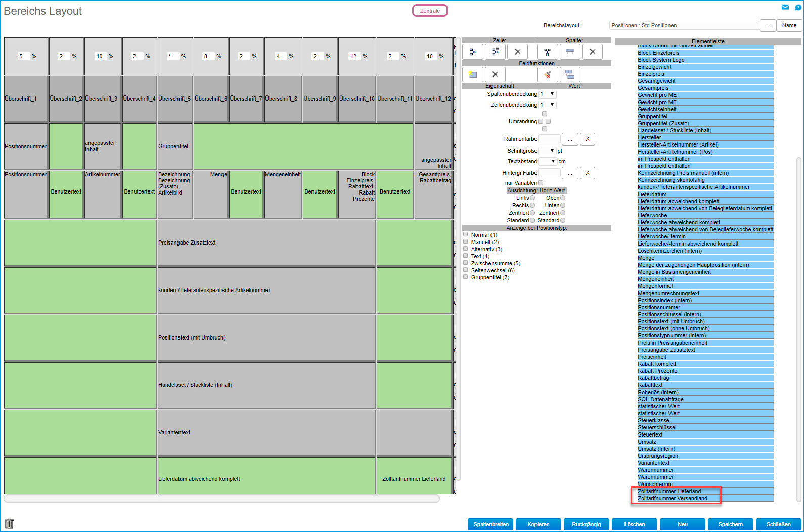This screenshot has height=532, width=804.
Task: Click the Schließen button
Action: [x=779, y=524]
